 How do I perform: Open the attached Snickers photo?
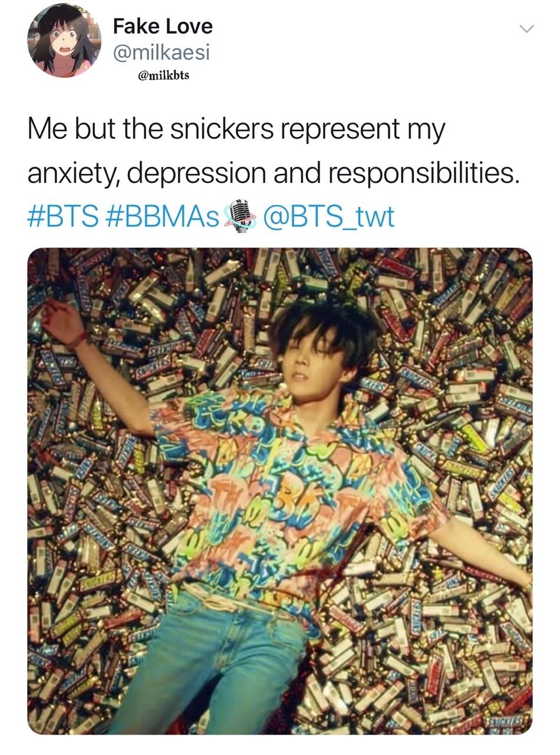(280, 491)
